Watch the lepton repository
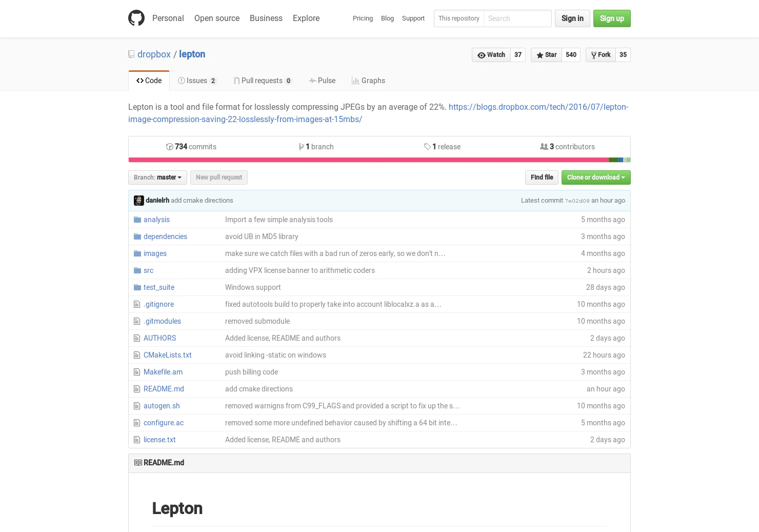This screenshot has width=759, height=532. coord(491,55)
